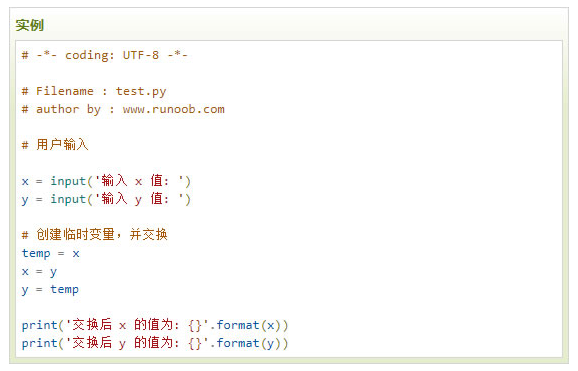578x371 pixels.
Task: Click the 创建临时变量，并交换 comment
Action: [x=94, y=235]
